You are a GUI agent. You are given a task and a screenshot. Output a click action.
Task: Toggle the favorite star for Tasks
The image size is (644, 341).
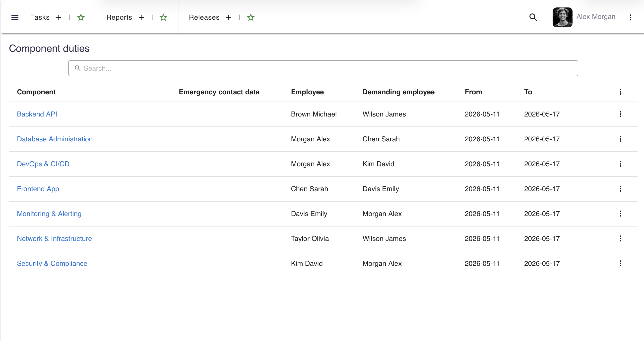(x=81, y=17)
